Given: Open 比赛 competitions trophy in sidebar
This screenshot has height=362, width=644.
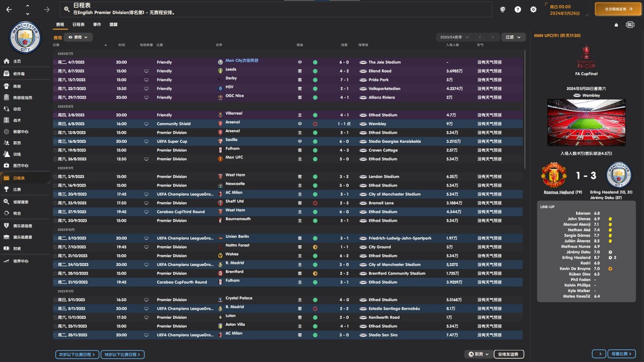Looking at the screenshot, I should point(25,190).
